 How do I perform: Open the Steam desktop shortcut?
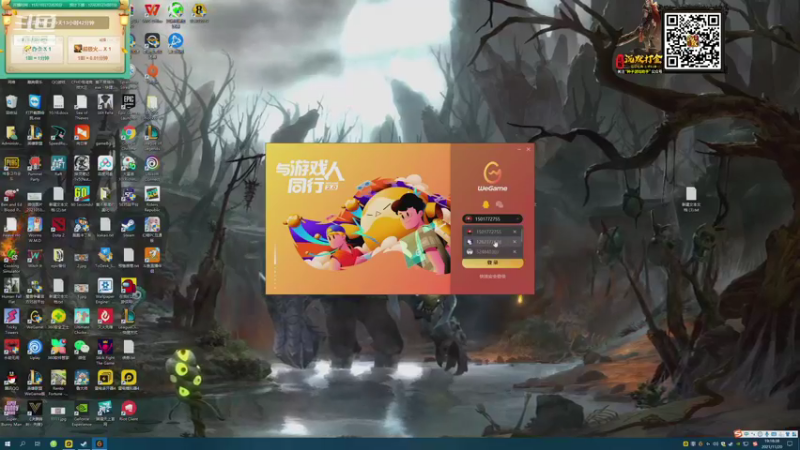pyautogui.click(x=128, y=228)
